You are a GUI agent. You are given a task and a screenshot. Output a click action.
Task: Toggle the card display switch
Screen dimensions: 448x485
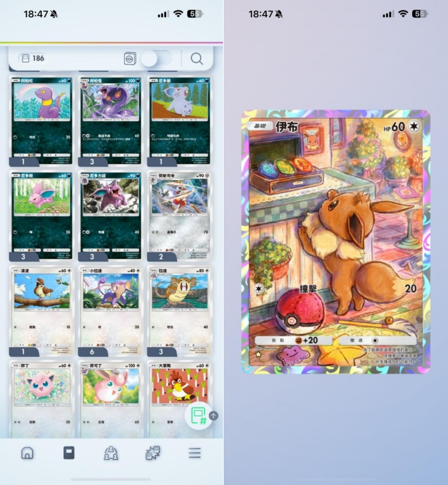pyautogui.click(x=156, y=58)
